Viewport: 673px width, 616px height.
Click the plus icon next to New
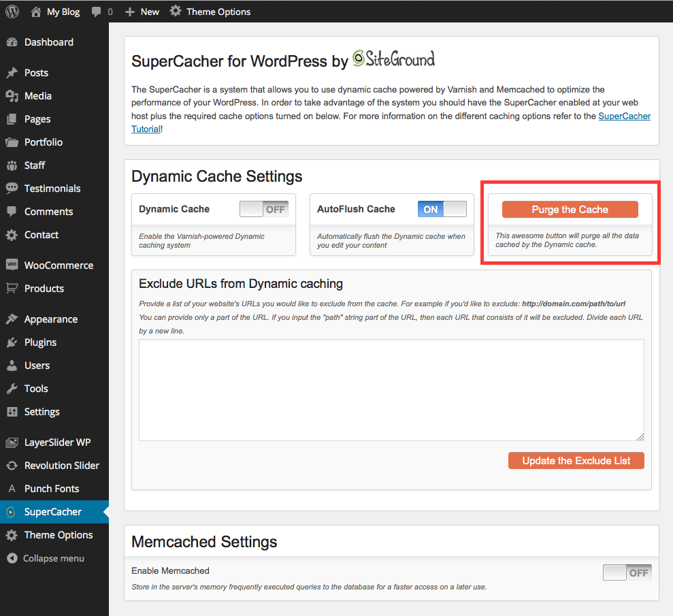point(129,12)
